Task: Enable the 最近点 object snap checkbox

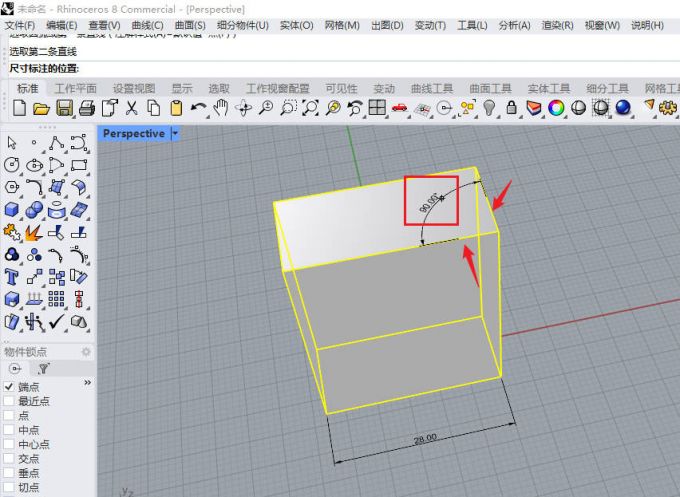Action: pos(9,400)
